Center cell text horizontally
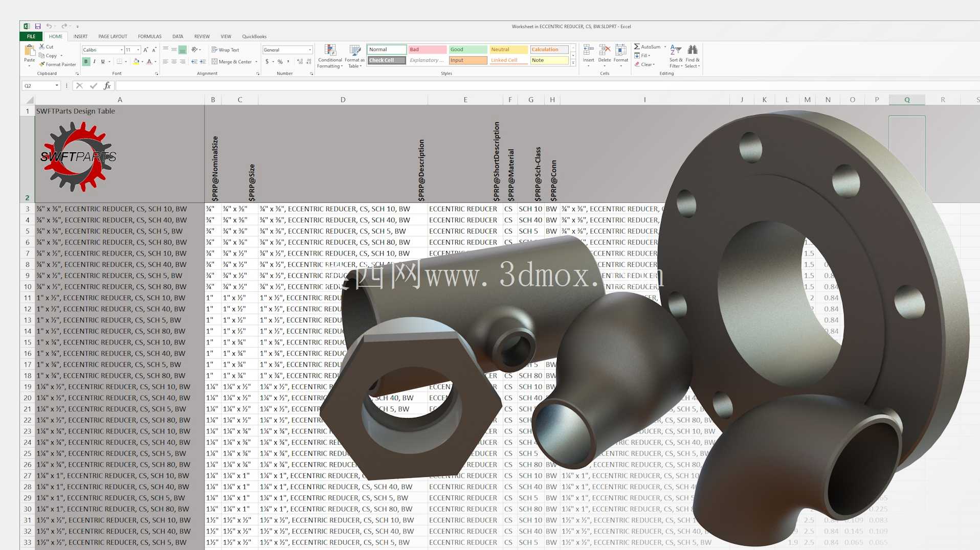 (x=174, y=61)
